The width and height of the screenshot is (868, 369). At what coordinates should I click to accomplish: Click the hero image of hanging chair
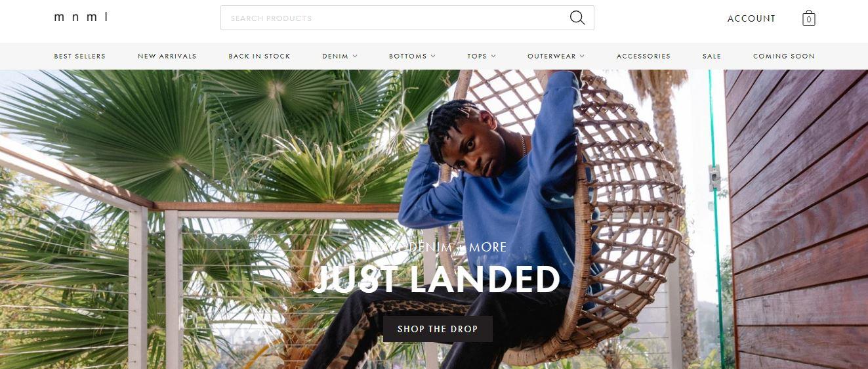(434, 219)
